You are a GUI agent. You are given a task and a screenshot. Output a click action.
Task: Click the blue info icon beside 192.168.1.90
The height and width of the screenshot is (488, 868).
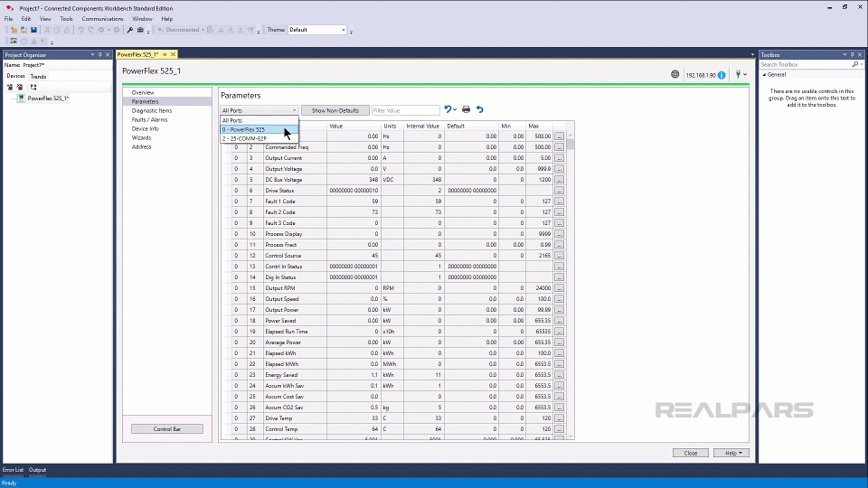tap(722, 75)
